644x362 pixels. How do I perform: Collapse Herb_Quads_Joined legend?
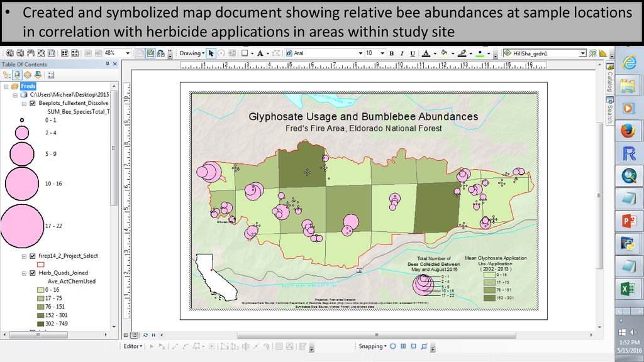(x=25, y=273)
